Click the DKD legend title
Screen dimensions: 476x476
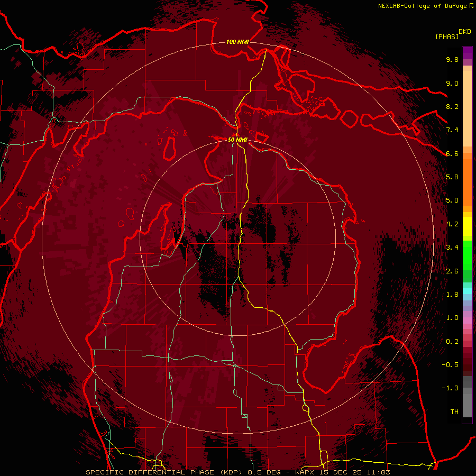(x=465, y=32)
